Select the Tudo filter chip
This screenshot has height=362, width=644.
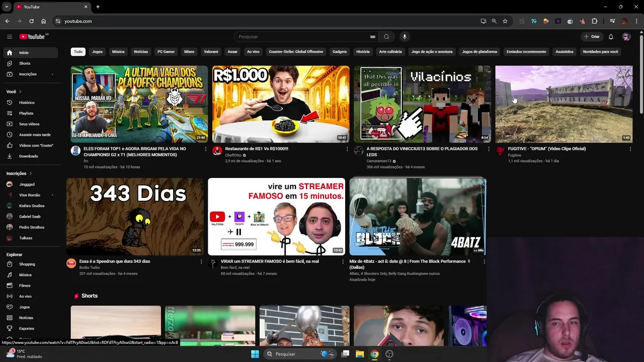78,51
